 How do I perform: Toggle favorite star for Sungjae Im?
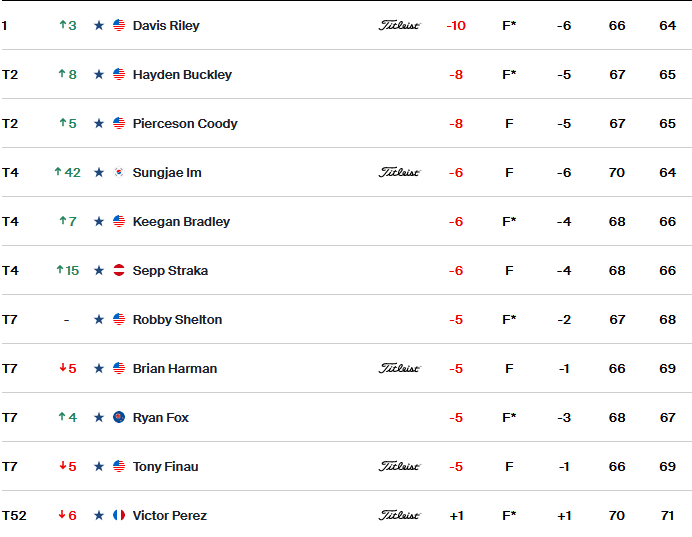pyautogui.click(x=99, y=173)
